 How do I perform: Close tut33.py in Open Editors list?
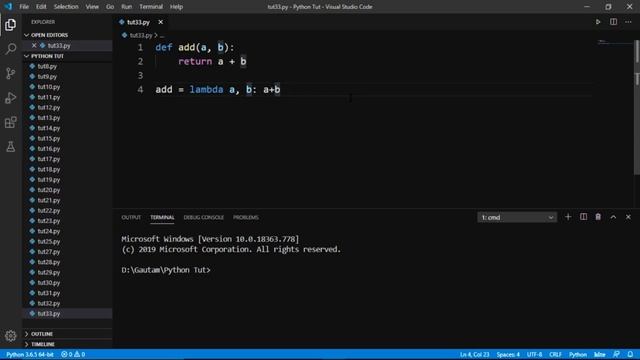click(34, 46)
